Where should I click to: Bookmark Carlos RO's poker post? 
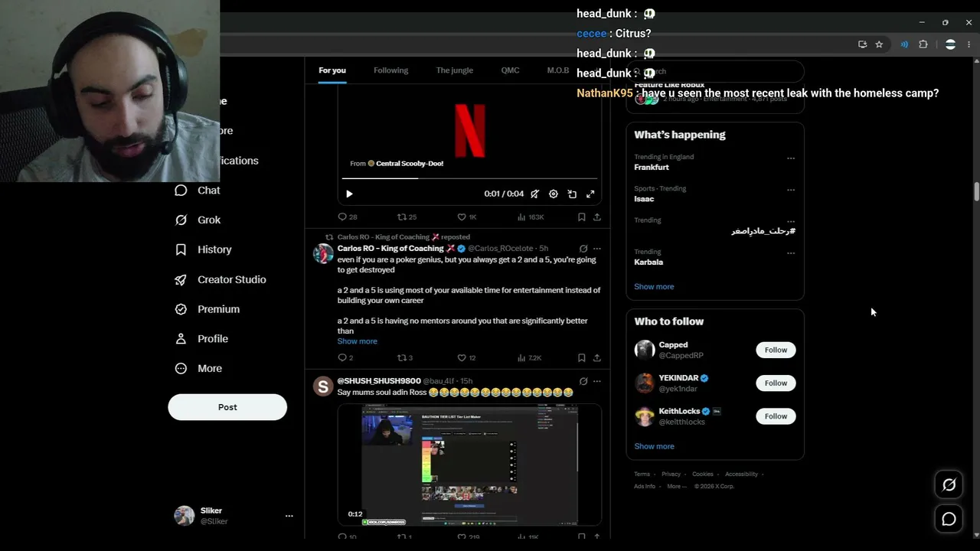coord(582,358)
